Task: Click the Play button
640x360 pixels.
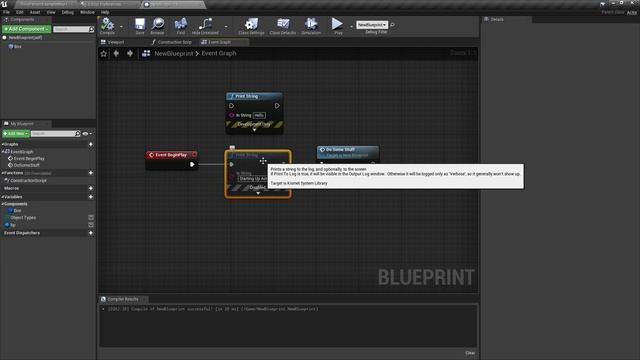Action: 338,26
